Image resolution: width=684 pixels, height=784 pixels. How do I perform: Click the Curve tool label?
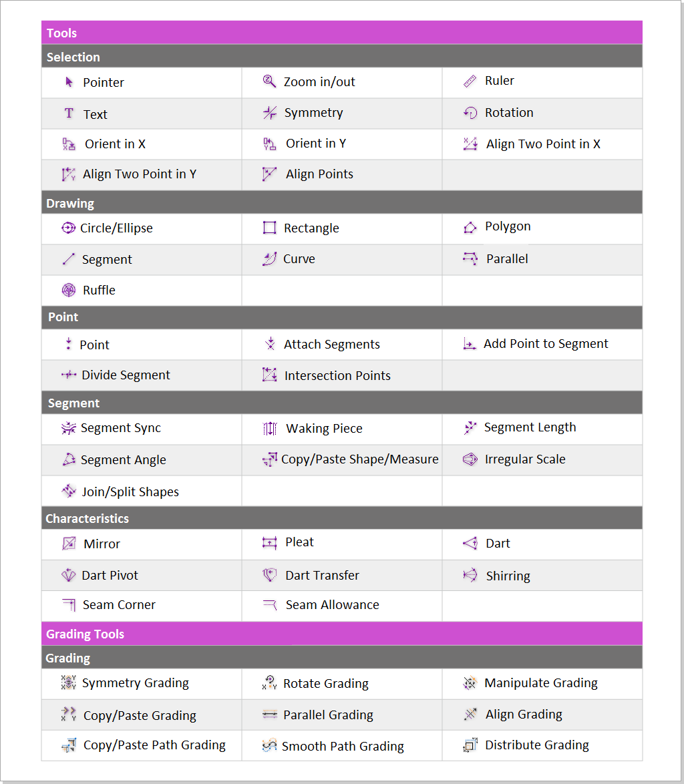click(x=299, y=259)
